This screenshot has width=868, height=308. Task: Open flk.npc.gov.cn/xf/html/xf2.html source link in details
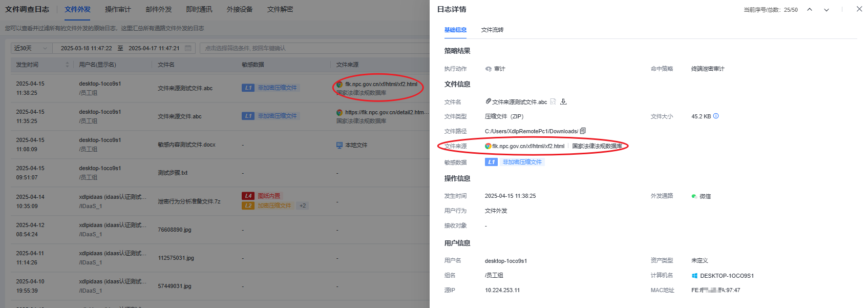click(x=528, y=146)
